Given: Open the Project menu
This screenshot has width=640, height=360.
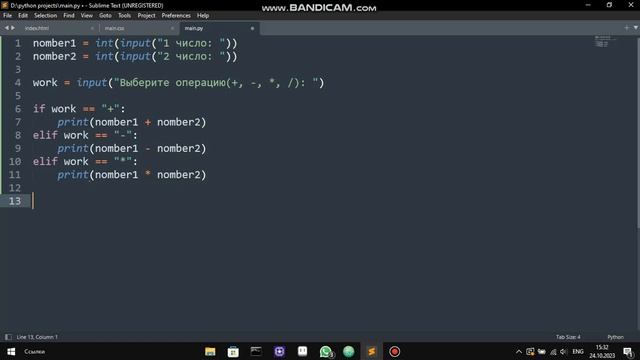Looking at the screenshot, I should point(146,16).
